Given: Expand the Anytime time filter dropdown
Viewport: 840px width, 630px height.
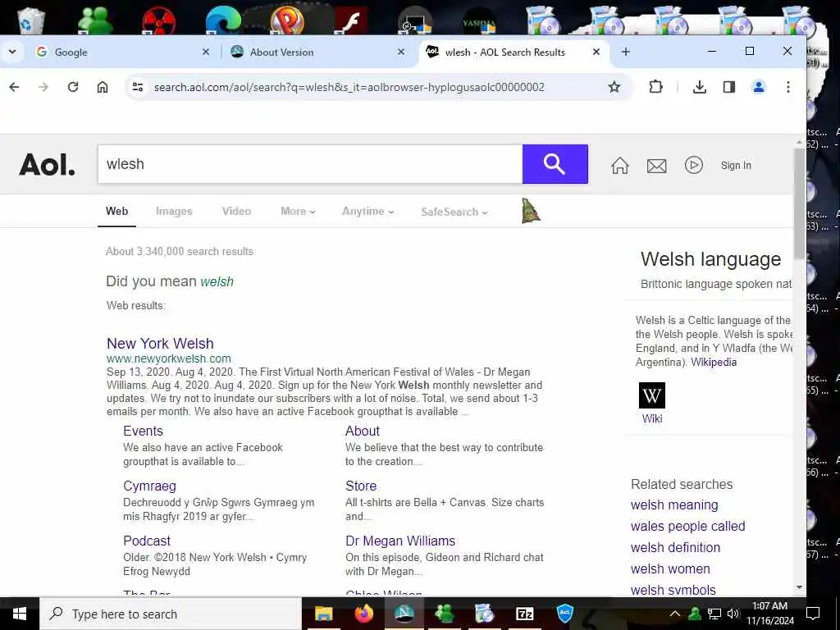Looking at the screenshot, I should point(368,211).
